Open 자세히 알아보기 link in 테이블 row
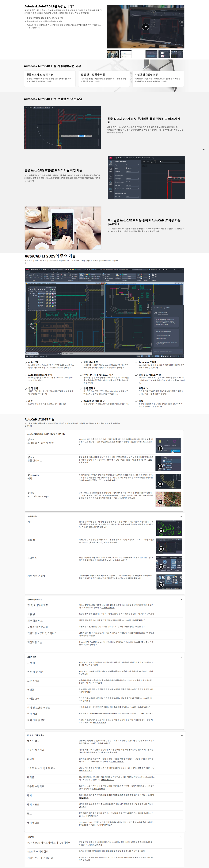This screenshot has height=868, width=209. pyautogui.click(x=108, y=780)
